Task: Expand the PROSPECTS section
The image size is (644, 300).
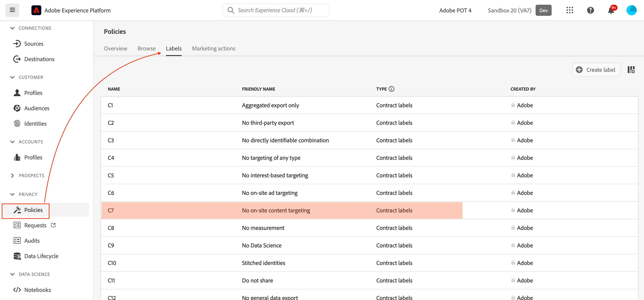Action: point(12,176)
